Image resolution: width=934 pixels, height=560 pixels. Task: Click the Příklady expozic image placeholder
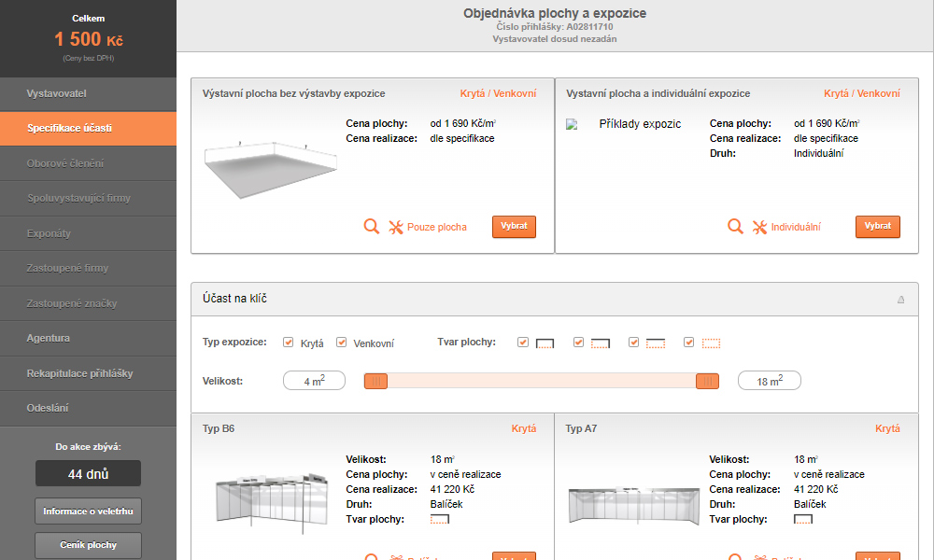(624, 124)
